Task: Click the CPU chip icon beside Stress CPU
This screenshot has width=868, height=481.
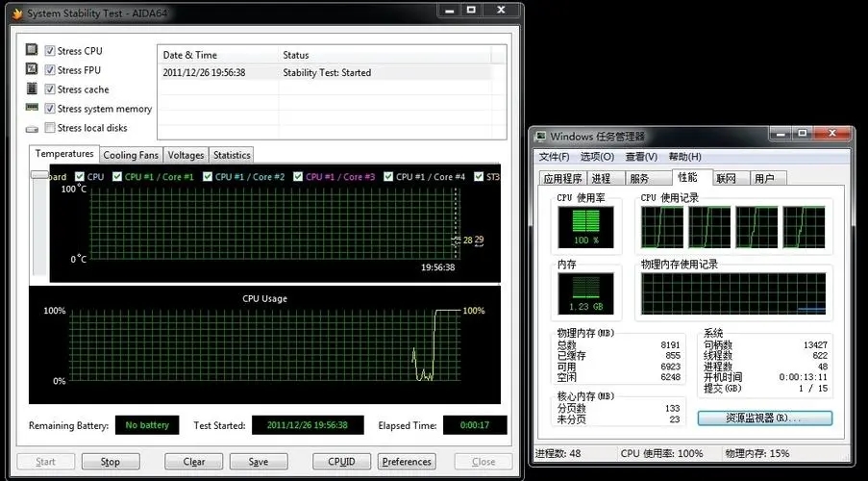Action: pos(32,50)
